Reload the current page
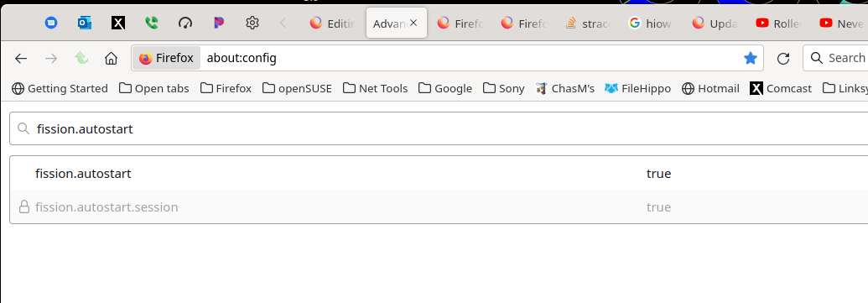 pyautogui.click(x=782, y=58)
